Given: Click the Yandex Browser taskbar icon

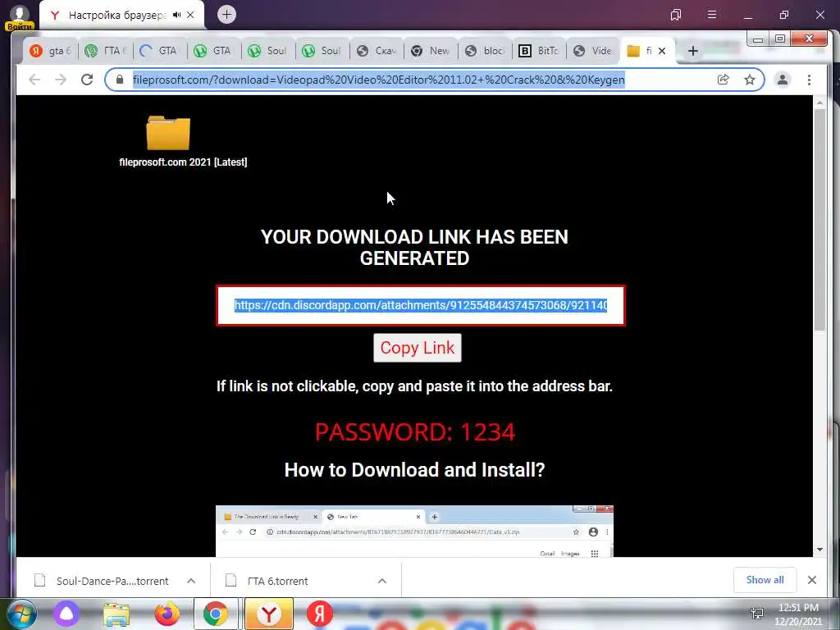Looking at the screenshot, I should point(269,614).
